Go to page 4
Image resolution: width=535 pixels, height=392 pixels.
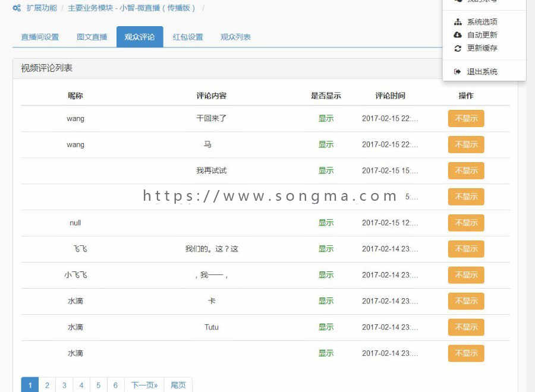(x=81, y=385)
